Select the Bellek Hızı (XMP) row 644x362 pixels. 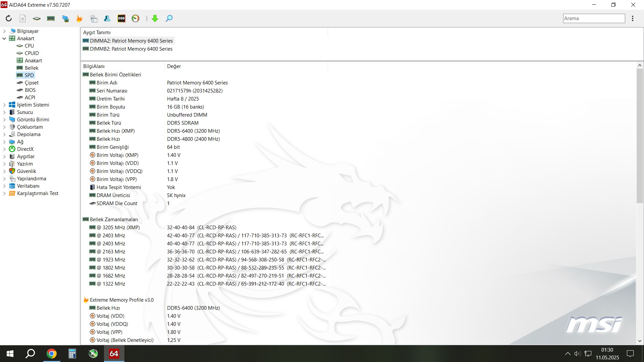(x=204, y=131)
